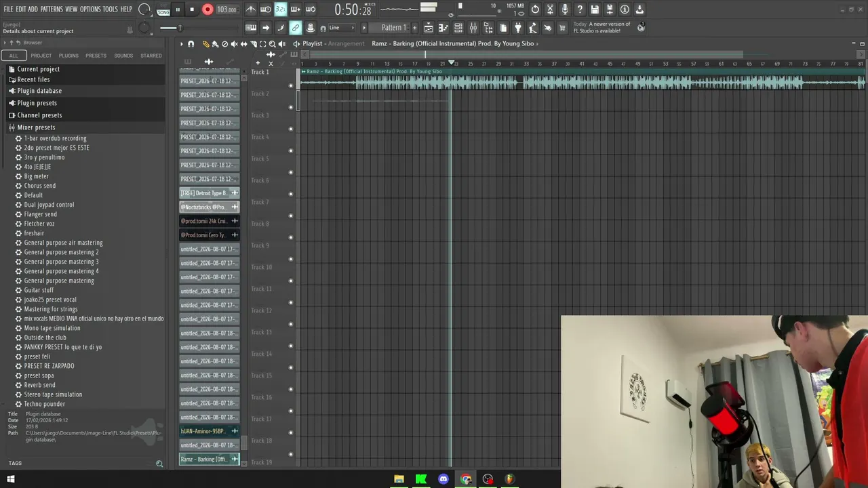Open the channel rack icon
This screenshot has width=868, height=488.
[x=458, y=28]
